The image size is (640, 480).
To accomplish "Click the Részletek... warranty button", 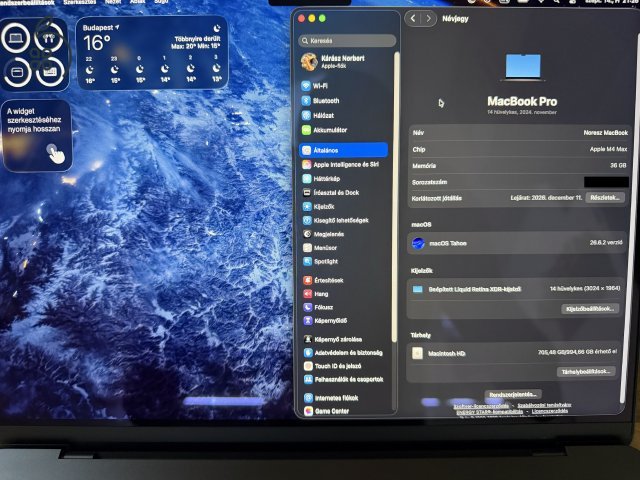I will pos(605,198).
